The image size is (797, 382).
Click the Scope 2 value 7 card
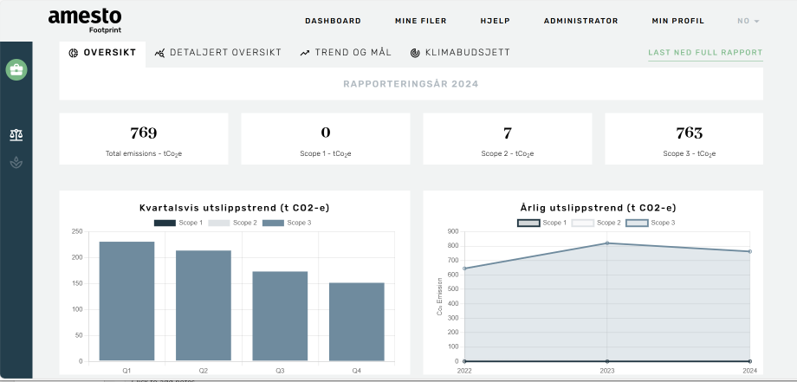[x=507, y=139]
